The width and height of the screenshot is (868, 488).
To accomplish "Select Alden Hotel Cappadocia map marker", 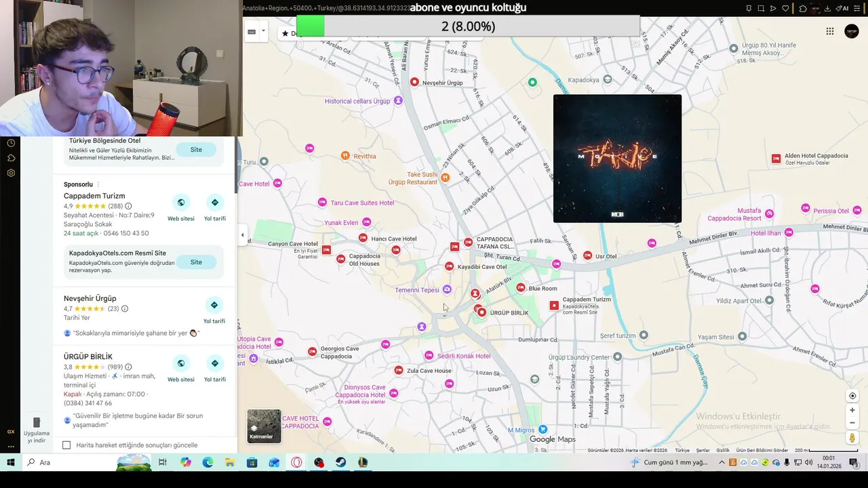I will point(776,159).
